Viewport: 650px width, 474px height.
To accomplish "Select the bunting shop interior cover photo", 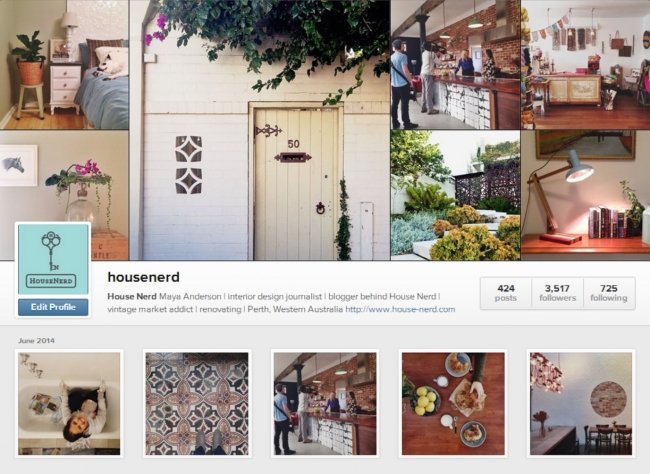I will 585,65.
